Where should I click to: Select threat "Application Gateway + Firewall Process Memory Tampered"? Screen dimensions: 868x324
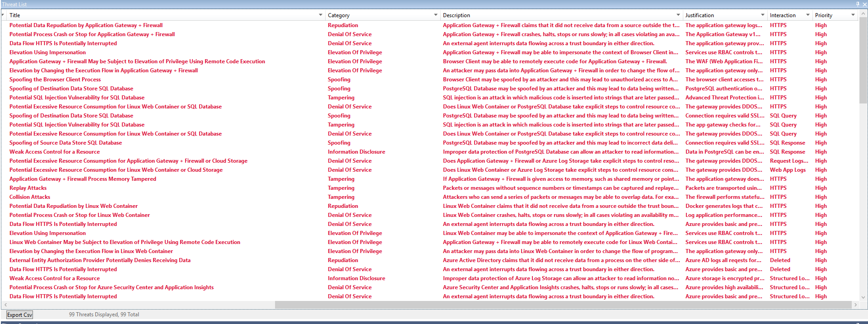point(83,179)
